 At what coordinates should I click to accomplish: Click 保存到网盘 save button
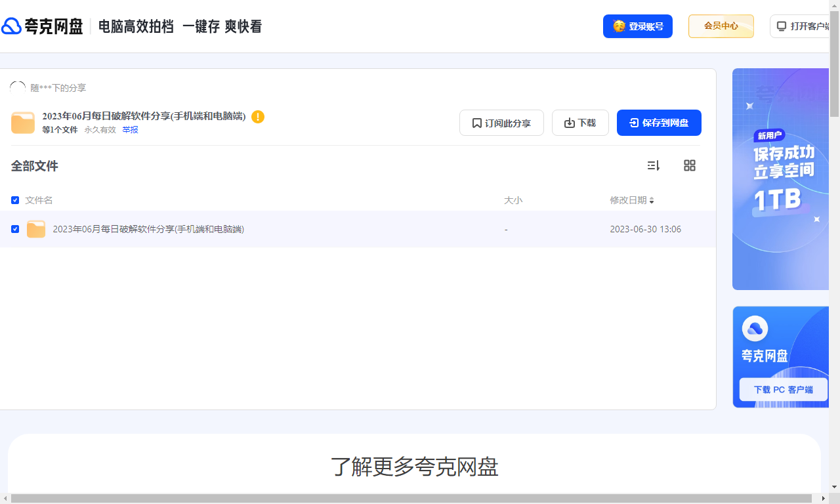pos(659,123)
